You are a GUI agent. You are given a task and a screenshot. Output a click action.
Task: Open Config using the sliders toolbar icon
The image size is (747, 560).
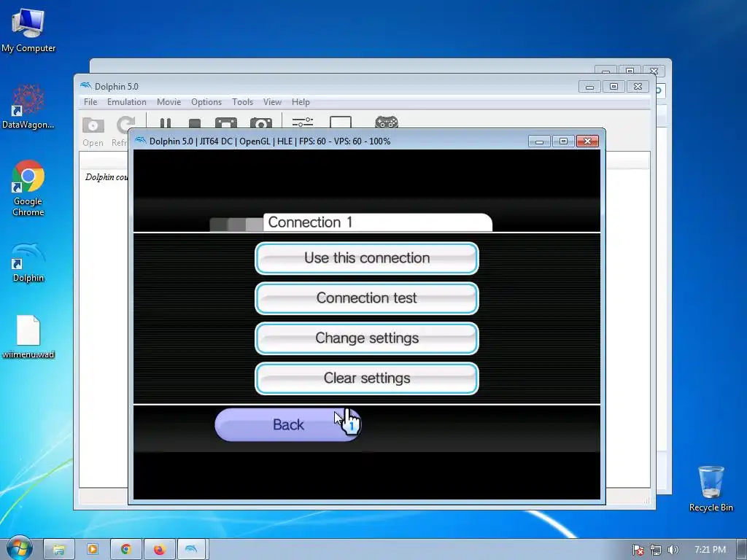pos(303,122)
